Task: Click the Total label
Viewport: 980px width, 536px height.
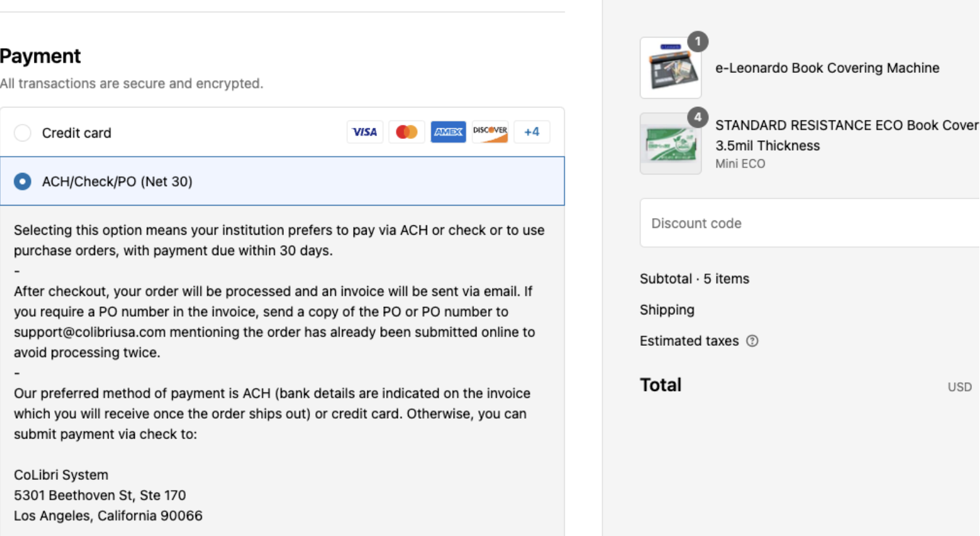Action: pyautogui.click(x=661, y=385)
